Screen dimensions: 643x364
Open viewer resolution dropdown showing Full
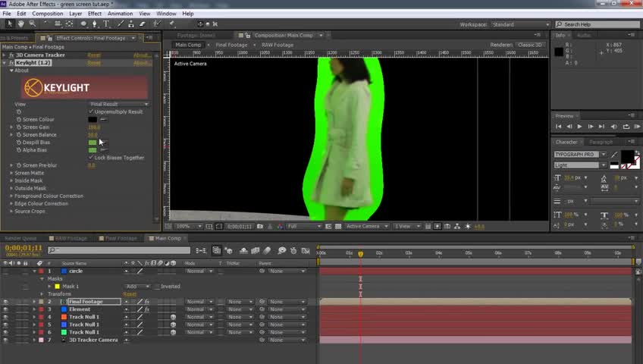pyautogui.click(x=304, y=226)
